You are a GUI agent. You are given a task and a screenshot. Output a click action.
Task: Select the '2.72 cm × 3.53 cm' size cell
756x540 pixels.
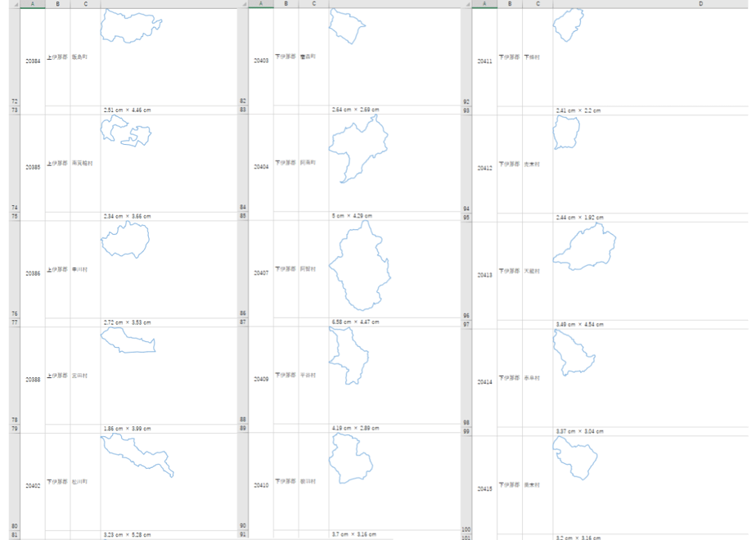point(169,322)
